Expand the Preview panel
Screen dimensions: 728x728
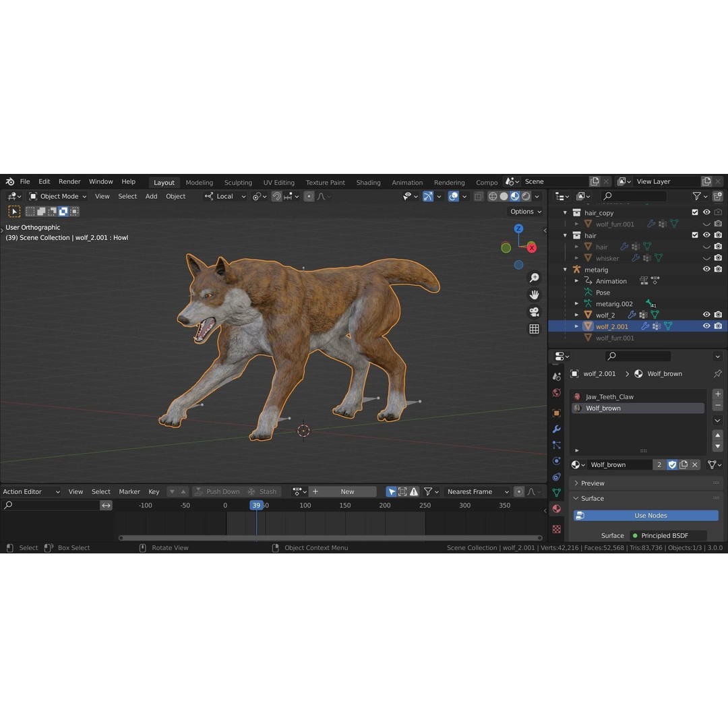click(593, 483)
